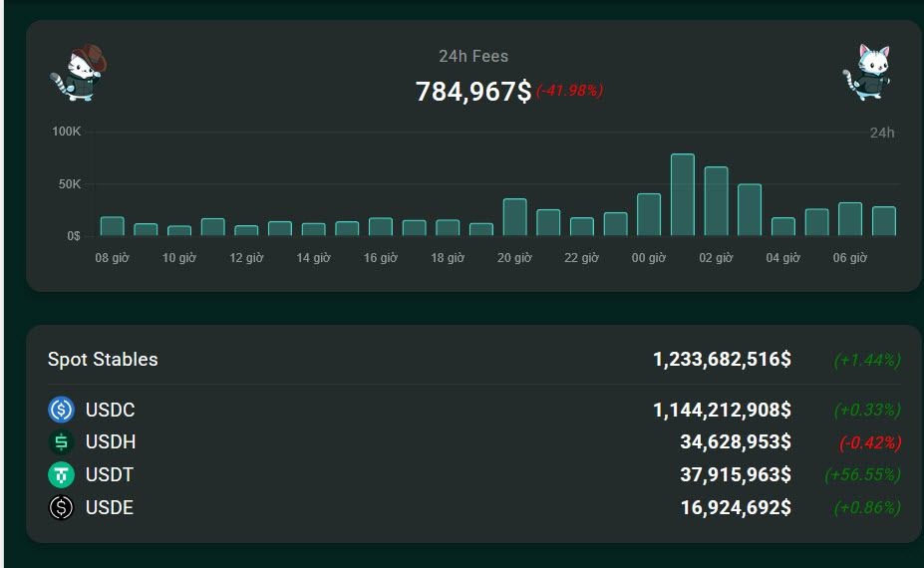
Task: Click the 1,233,682,516$ total stables value
Action: (722, 360)
